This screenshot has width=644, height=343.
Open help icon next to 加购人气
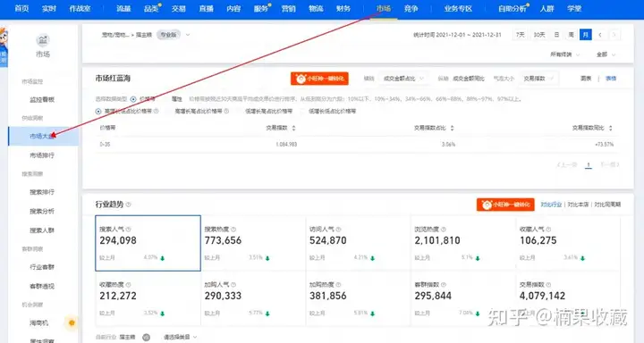(233, 285)
